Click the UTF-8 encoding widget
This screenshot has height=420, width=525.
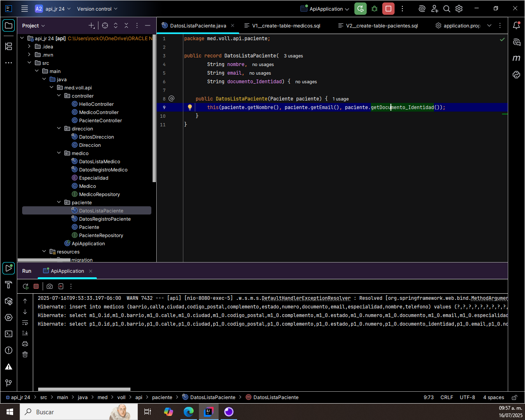(467, 397)
